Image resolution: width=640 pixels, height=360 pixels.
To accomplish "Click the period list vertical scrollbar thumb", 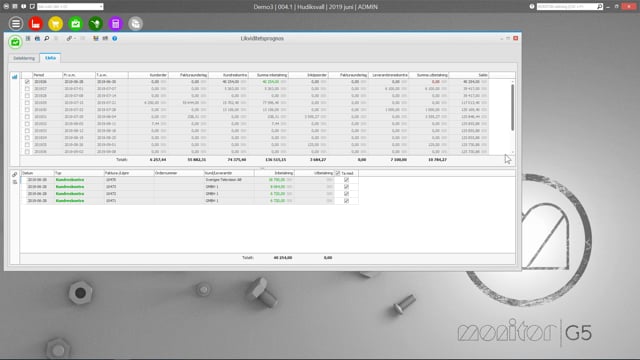I will click(x=512, y=107).
